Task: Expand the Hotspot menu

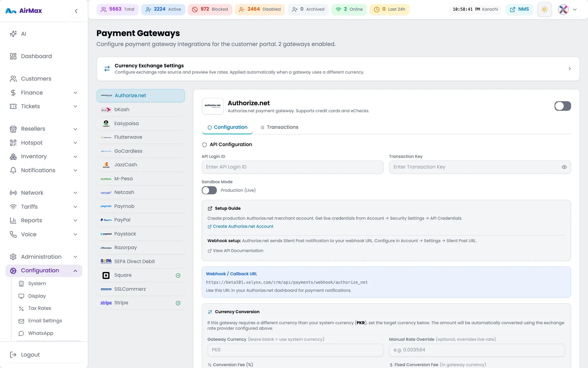Action: pyautogui.click(x=75, y=143)
